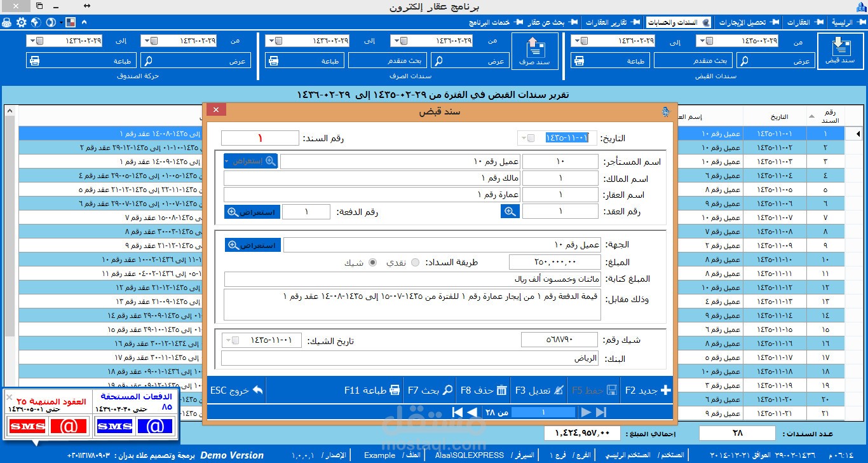Click the printer icon in the top-left toolbar
868x463 pixels.
(7, 22)
